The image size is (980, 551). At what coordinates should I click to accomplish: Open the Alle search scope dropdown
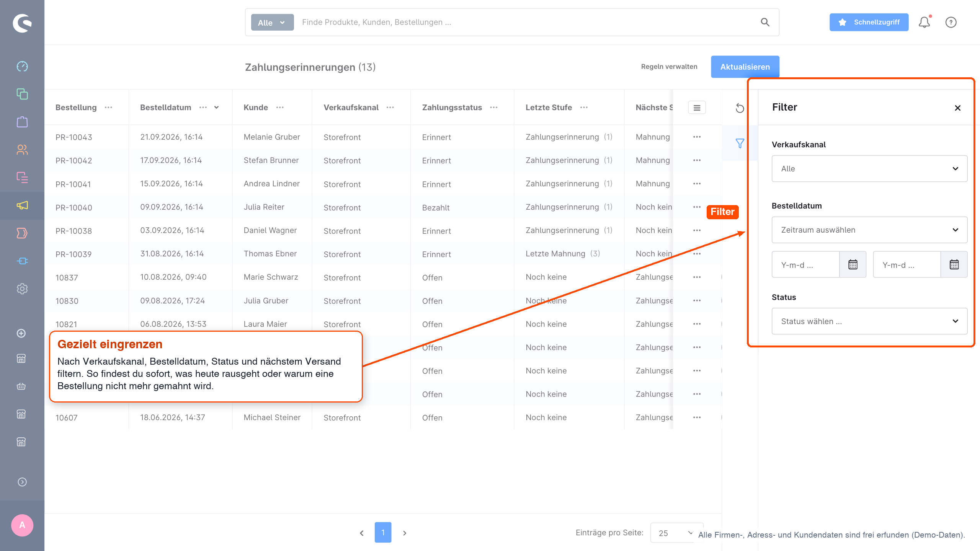pos(272,22)
